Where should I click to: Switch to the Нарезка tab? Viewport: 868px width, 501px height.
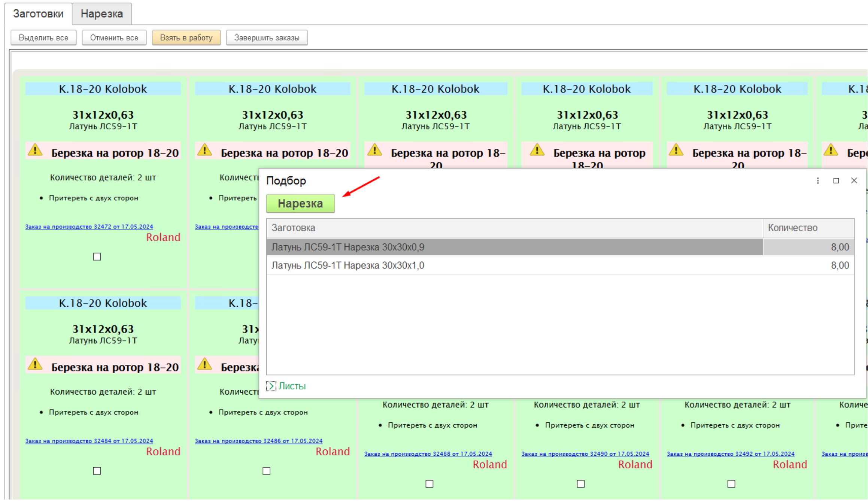click(x=101, y=14)
